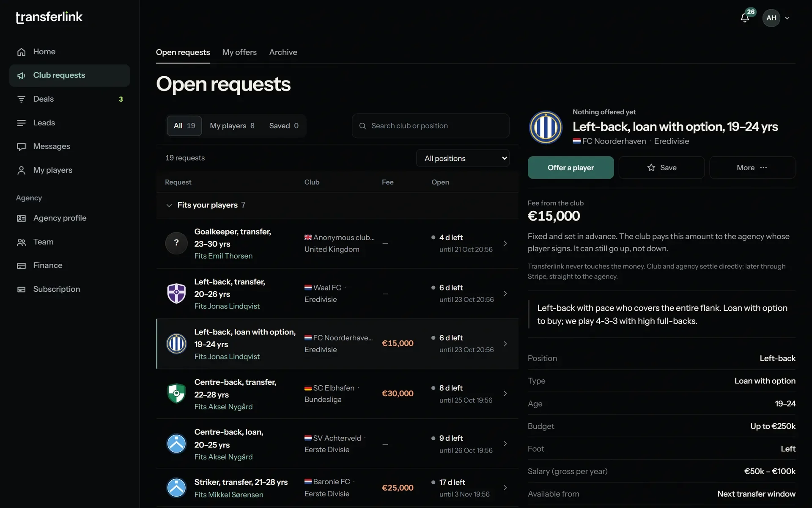Click the Search club or position field
This screenshot has height=508, width=812.
431,126
